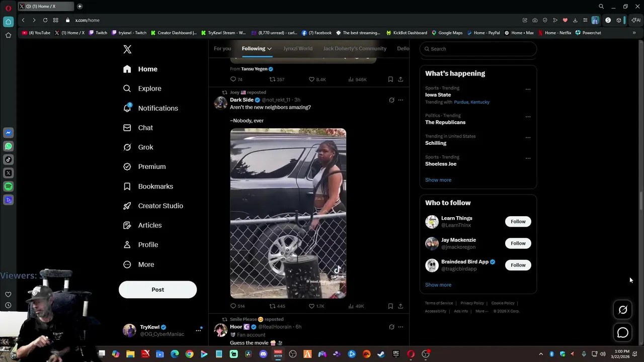The width and height of the screenshot is (644, 362).
Task: Like the Tansu Yegen post
Action: coord(316,79)
